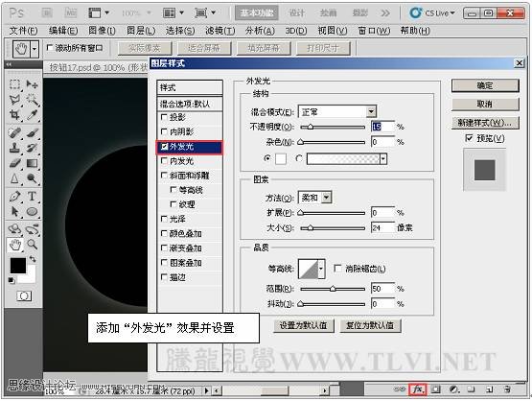Click the add layer mask icon
This screenshot has width=532, height=401.
coord(436,389)
